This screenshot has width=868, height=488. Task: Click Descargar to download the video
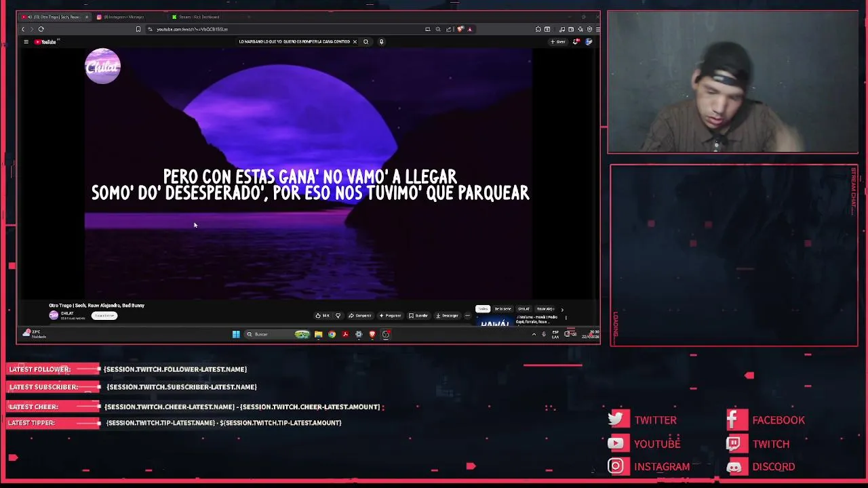click(x=447, y=316)
